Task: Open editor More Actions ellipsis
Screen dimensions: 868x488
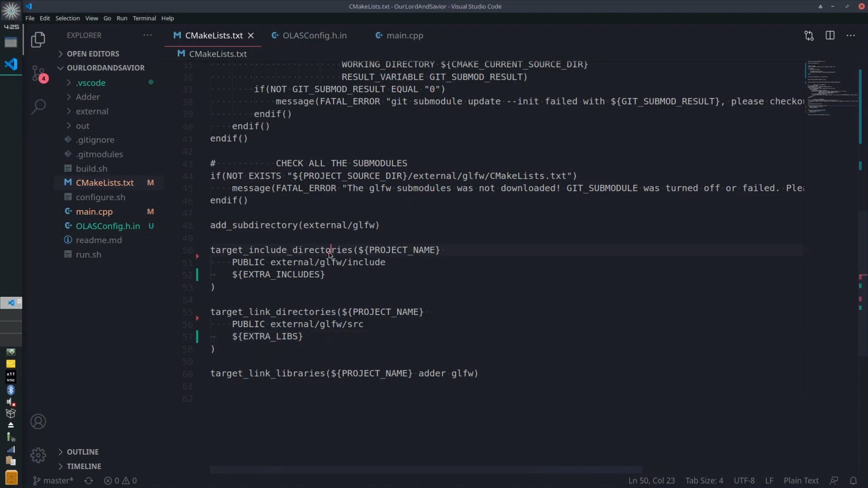Action: pyautogui.click(x=851, y=35)
